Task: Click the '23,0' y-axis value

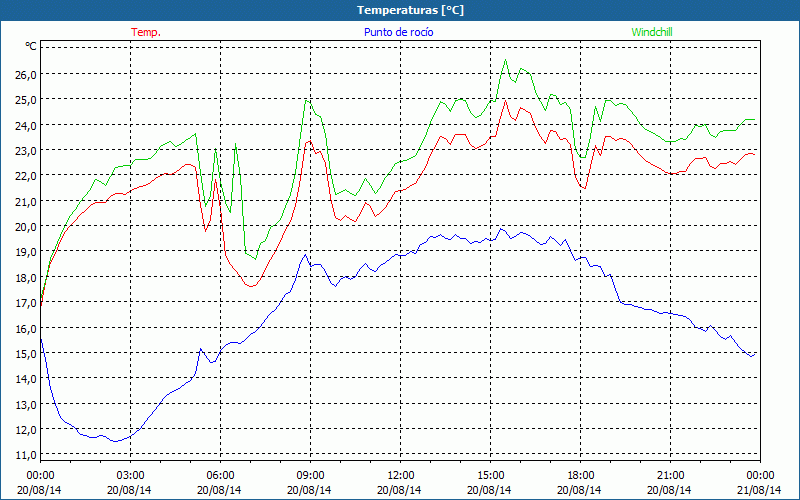Action: (x=26, y=151)
